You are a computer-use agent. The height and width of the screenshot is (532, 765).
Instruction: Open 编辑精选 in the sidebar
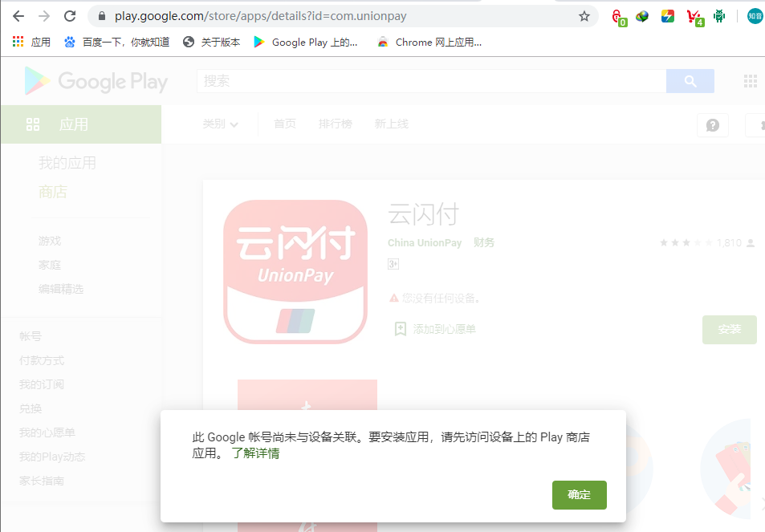(61, 289)
